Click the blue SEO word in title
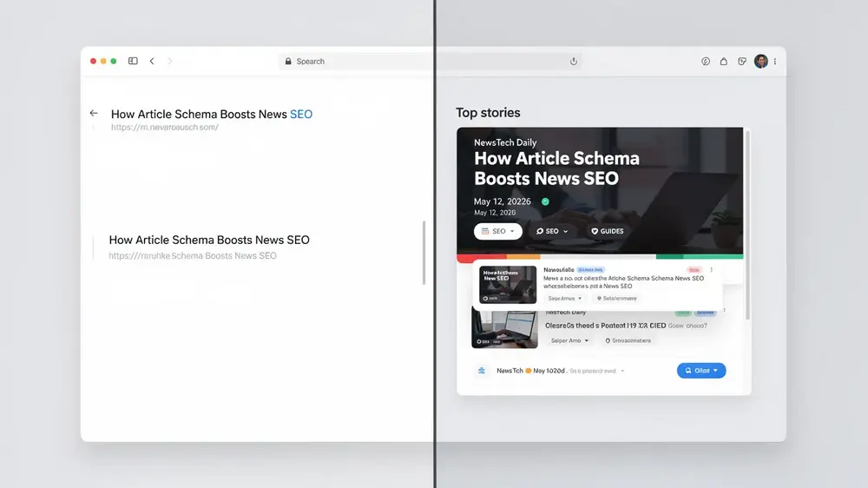868x488 pixels. point(301,114)
